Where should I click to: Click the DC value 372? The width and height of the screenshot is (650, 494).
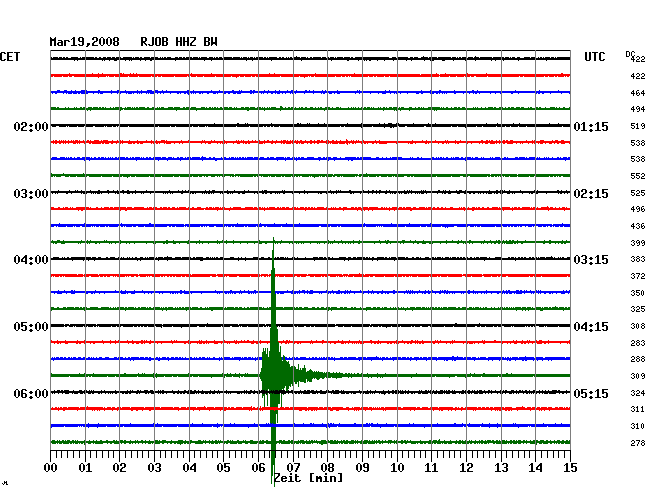point(638,276)
